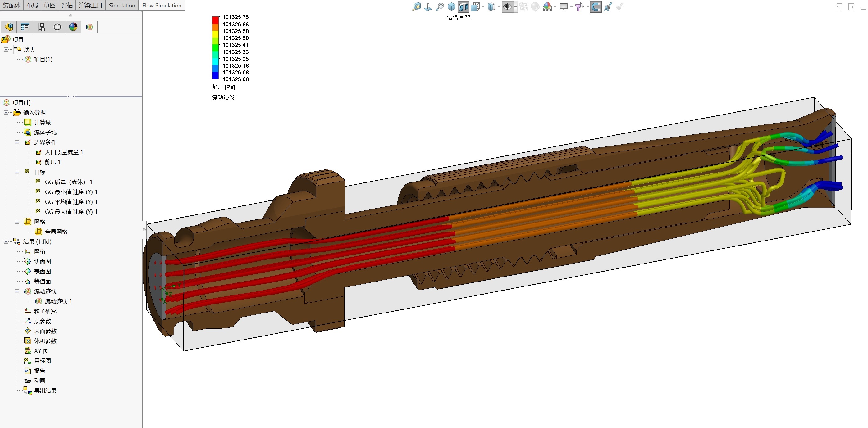Switch to the Simulation tab
This screenshot has width=868, height=428.
coord(122,5)
